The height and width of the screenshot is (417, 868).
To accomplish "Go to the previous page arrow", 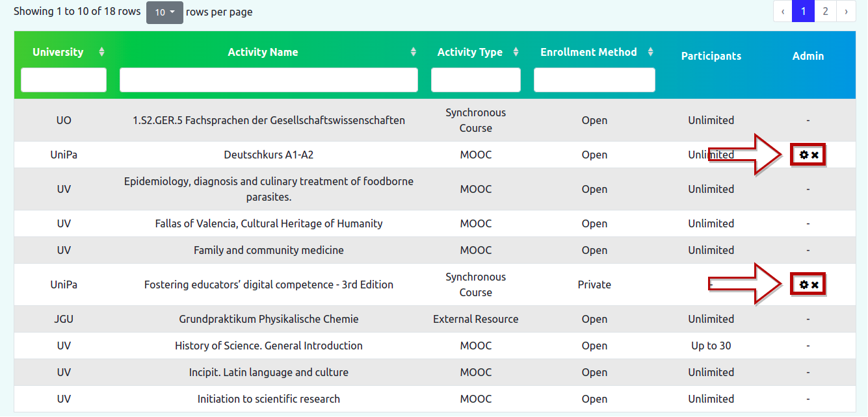I will [x=783, y=11].
